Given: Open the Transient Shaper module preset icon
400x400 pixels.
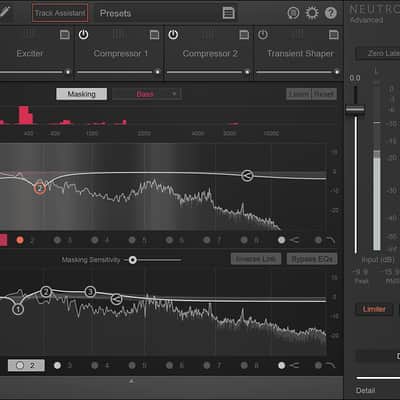Looking at the screenshot, I should (x=334, y=35).
